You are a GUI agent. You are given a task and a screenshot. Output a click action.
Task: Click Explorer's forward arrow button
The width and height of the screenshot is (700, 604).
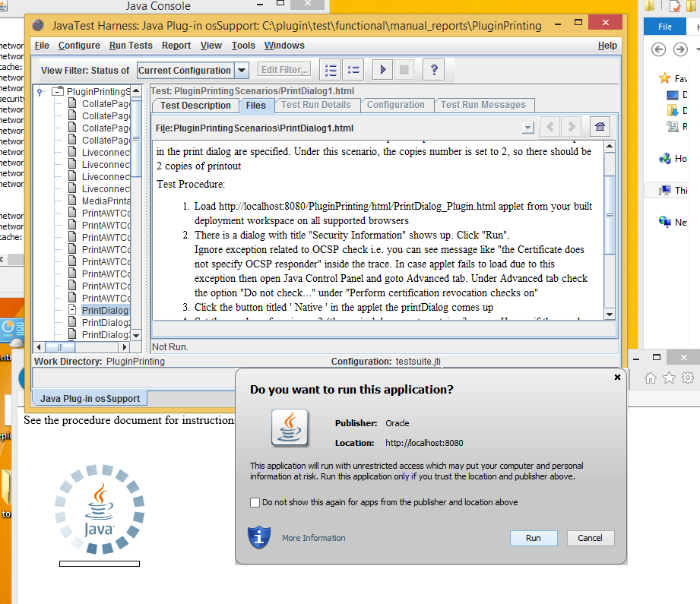pos(680,49)
